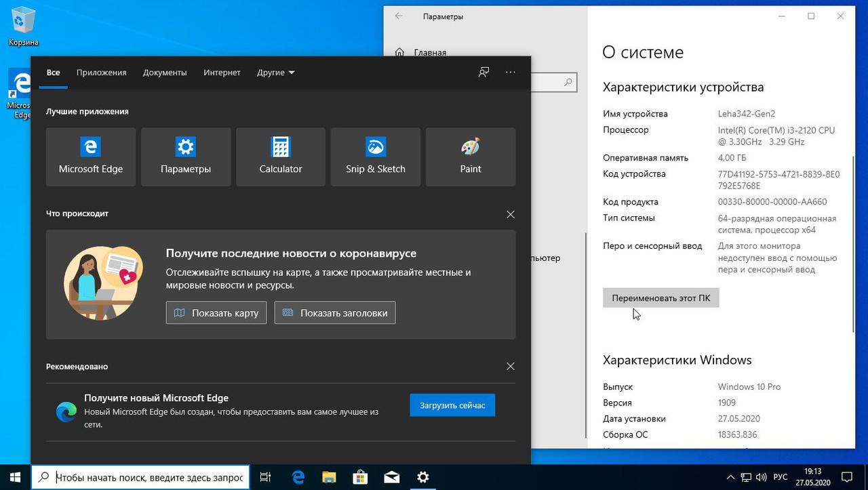Viewport: 868px width, 490px height.
Task: Expand the Другие dropdown filter
Action: (x=276, y=73)
